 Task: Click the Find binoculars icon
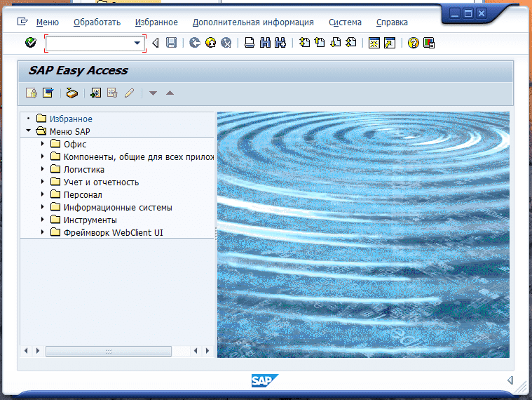point(265,43)
